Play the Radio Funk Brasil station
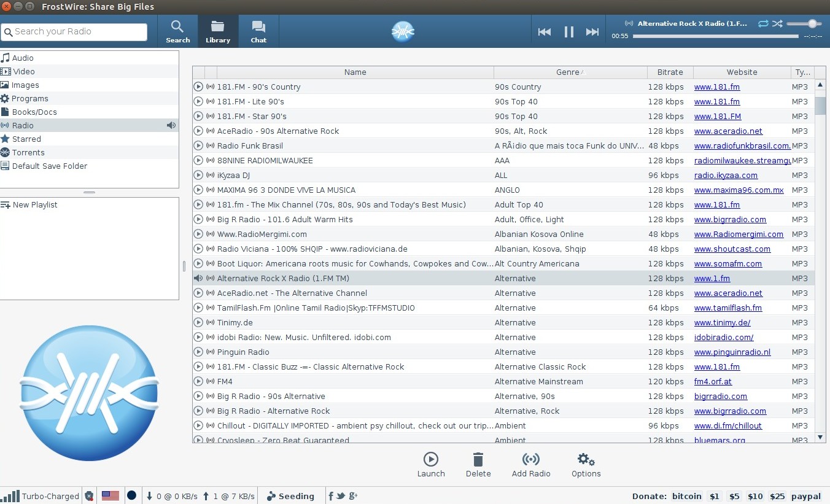830x504 pixels. [198, 145]
